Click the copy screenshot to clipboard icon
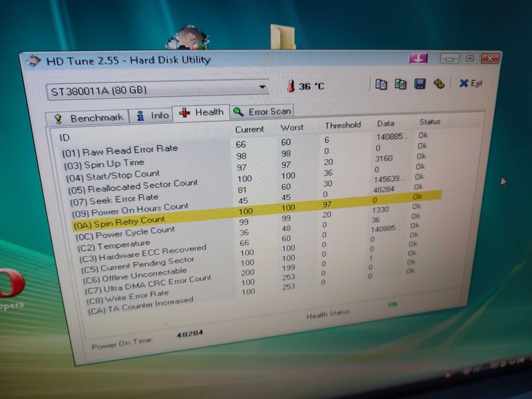 [x=400, y=84]
